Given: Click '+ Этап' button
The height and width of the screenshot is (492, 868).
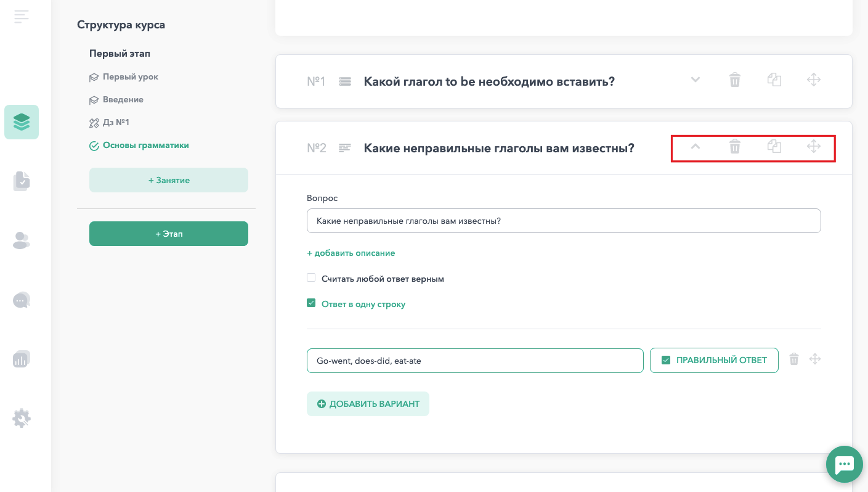Looking at the screenshot, I should 169,234.
